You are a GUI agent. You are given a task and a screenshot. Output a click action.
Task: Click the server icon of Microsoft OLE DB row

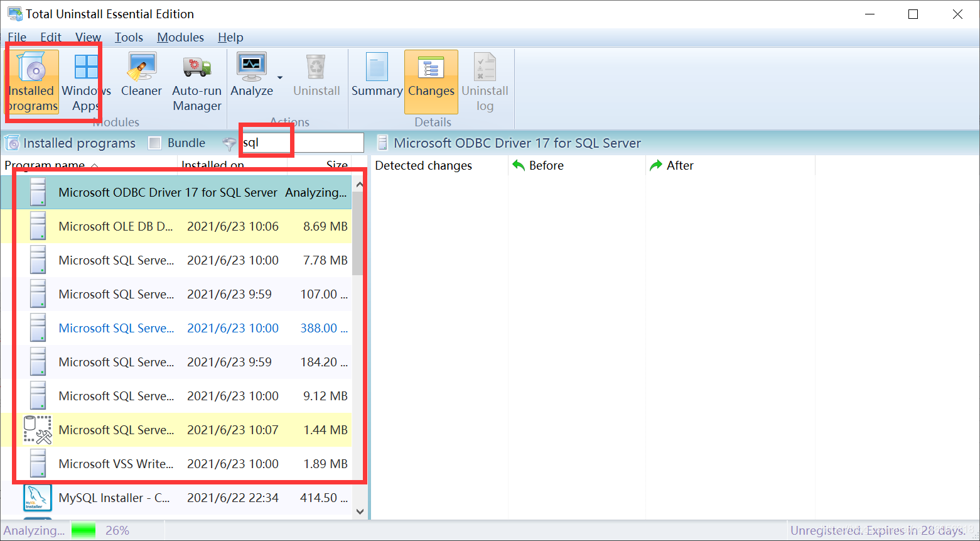[x=38, y=226]
